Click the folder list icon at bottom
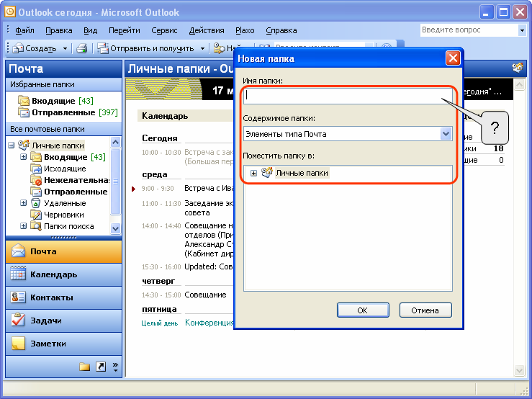Image resolution: width=532 pixels, height=399 pixels. click(x=84, y=367)
